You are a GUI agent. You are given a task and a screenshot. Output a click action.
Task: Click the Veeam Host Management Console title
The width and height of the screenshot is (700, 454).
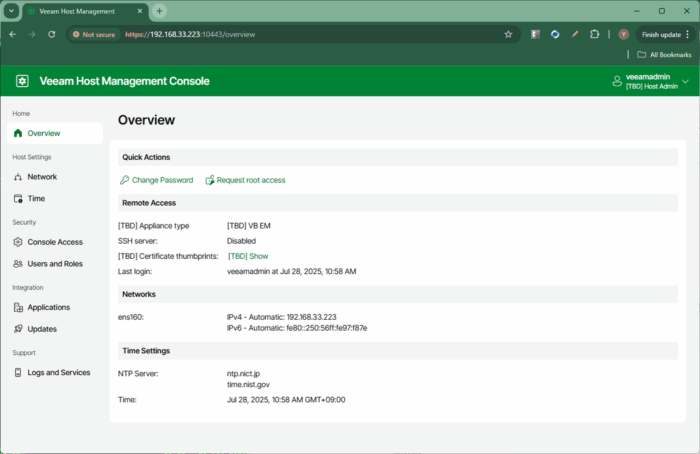click(125, 81)
